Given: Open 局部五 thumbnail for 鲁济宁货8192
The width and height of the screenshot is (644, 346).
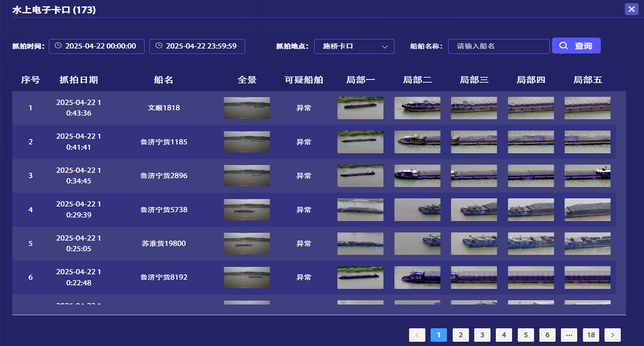Looking at the screenshot, I should [x=587, y=277].
